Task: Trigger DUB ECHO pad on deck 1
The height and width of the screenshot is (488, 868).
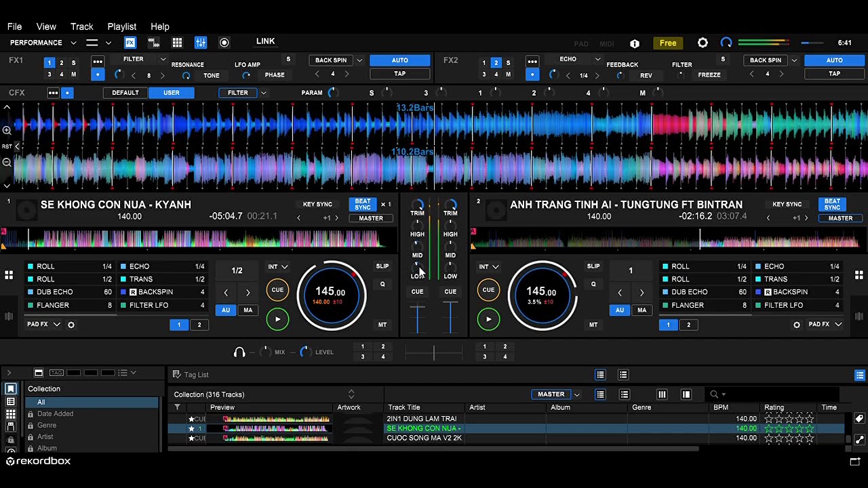Action: tap(71, 292)
